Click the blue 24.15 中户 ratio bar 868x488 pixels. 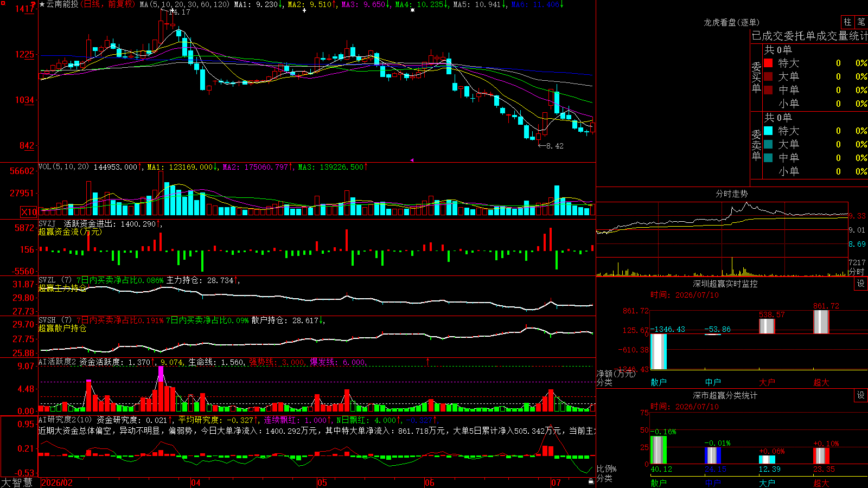(713, 455)
